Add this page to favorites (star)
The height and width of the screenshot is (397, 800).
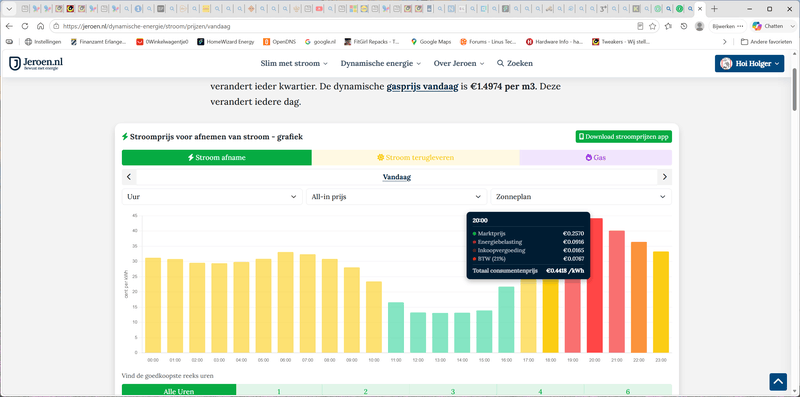[x=653, y=26]
